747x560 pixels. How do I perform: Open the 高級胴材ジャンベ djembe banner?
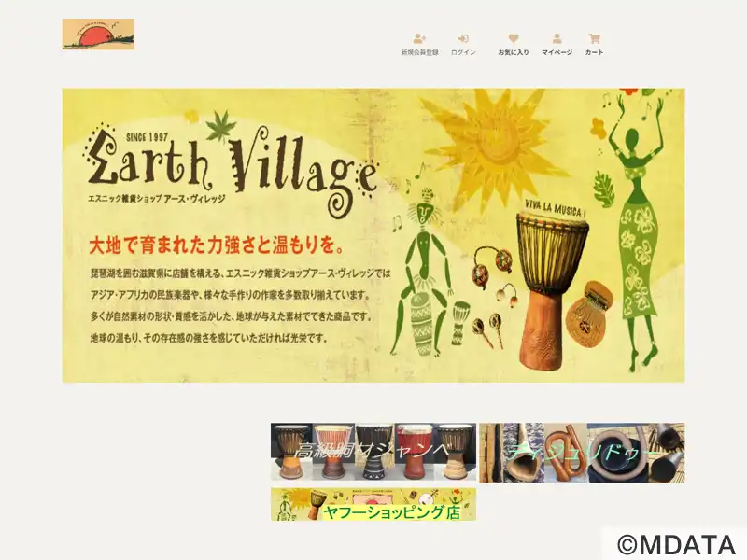pos(373,452)
